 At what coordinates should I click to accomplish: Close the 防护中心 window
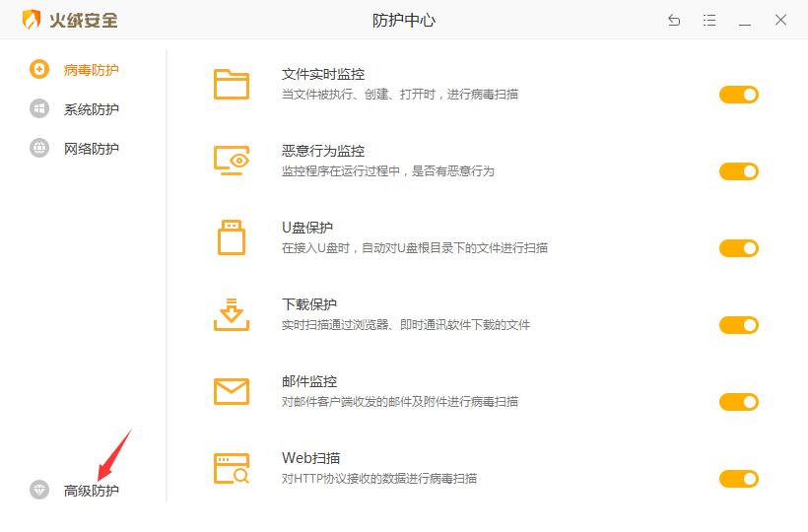point(780,20)
